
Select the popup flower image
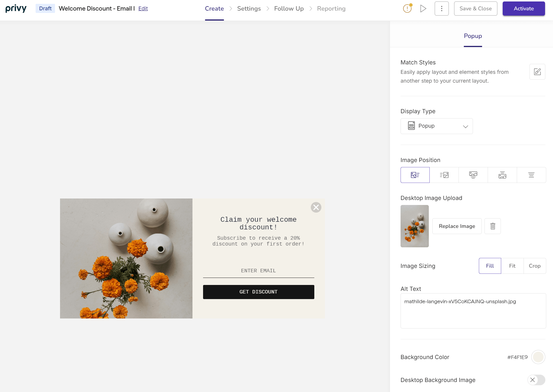point(126,258)
